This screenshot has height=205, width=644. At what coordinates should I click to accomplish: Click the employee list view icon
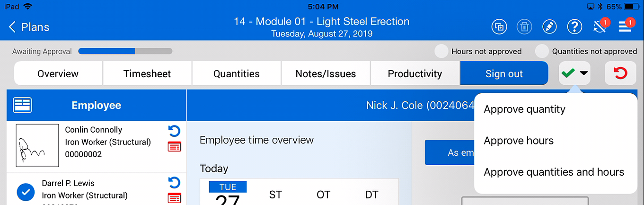pos(22,105)
